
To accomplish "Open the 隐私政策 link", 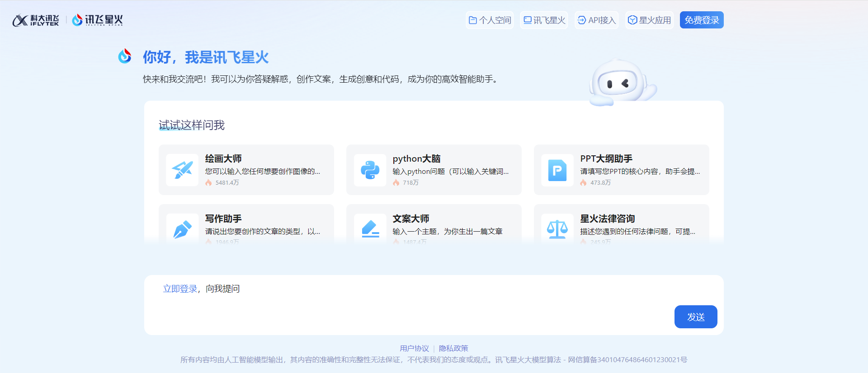I will (453, 348).
